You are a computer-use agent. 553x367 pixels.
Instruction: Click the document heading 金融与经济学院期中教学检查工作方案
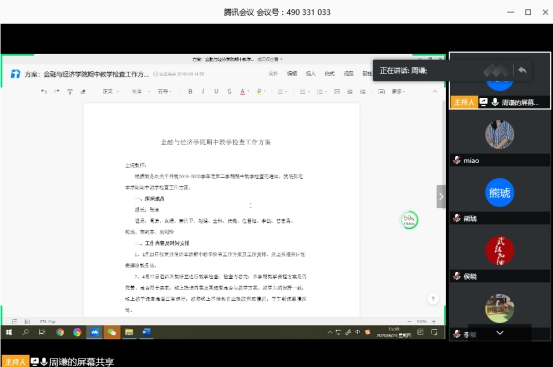[216, 142]
